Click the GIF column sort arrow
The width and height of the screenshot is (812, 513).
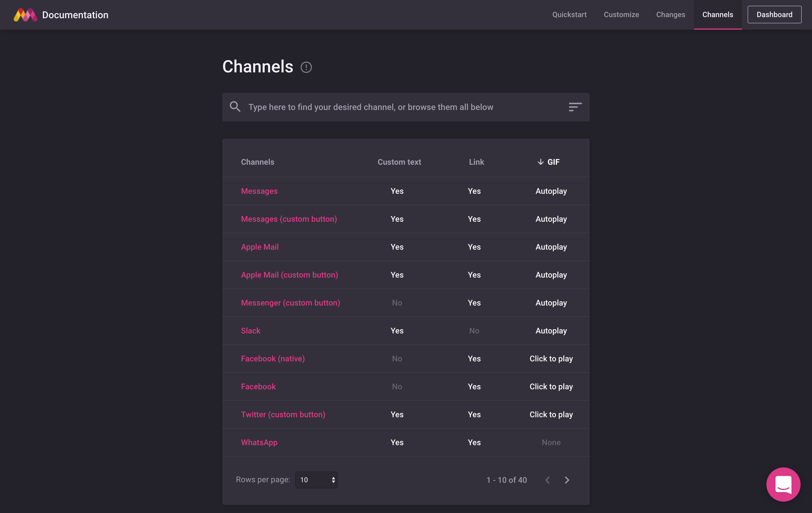(540, 162)
